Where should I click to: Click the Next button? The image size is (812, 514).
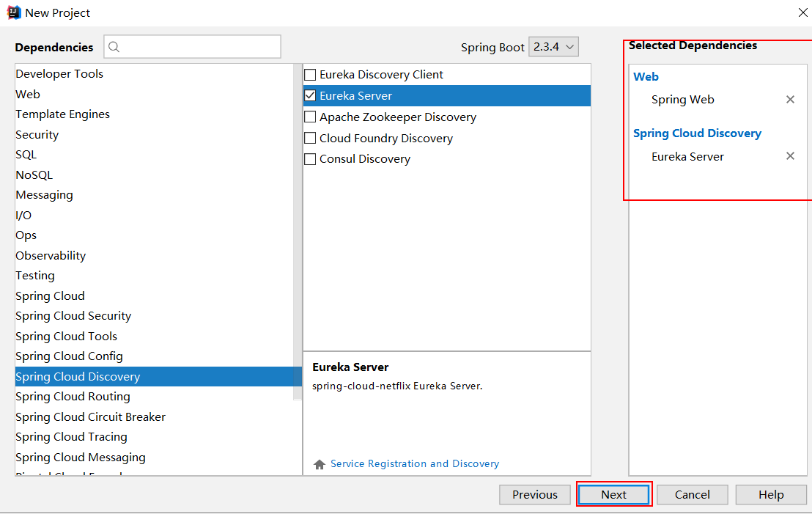(613, 494)
